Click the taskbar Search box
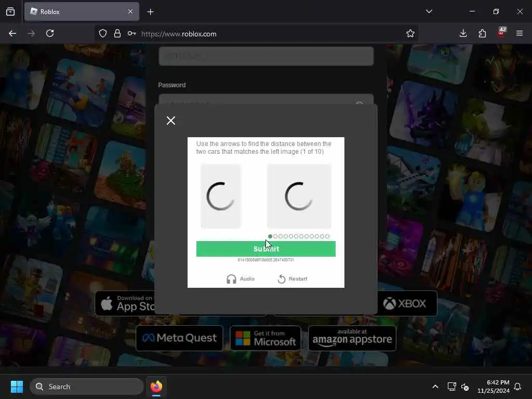532x399 pixels. pos(87,387)
